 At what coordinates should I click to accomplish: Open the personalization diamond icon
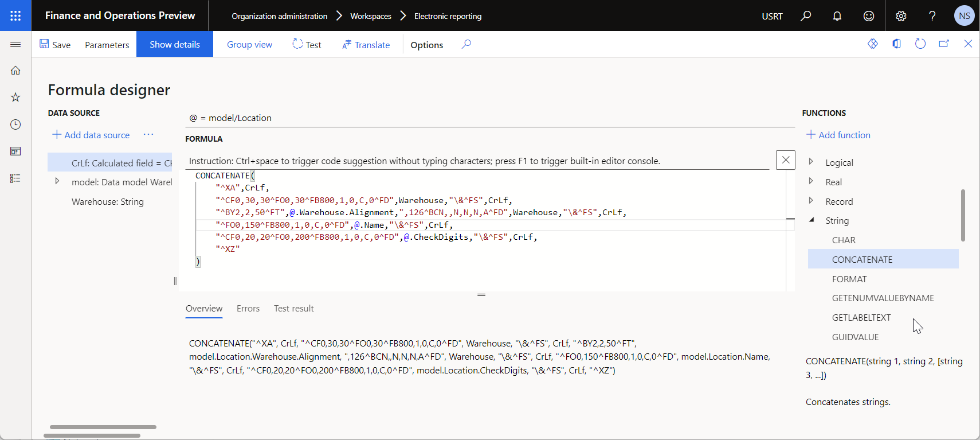tap(873, 44)
